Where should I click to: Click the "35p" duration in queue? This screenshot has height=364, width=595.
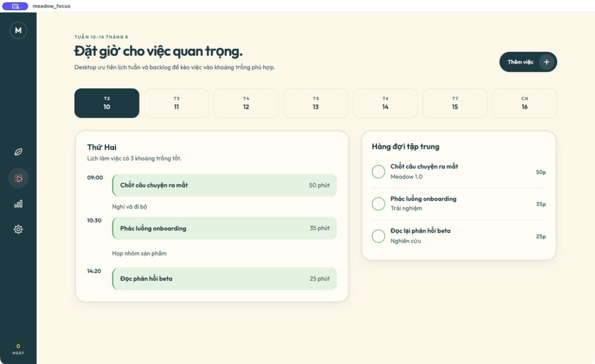pos(541,204)
